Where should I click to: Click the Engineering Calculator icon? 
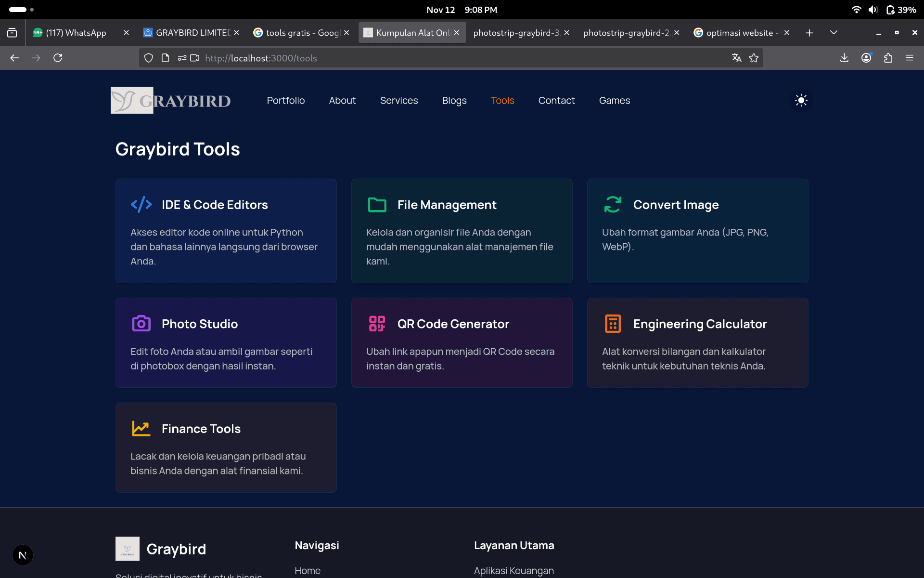coord(613,324)
